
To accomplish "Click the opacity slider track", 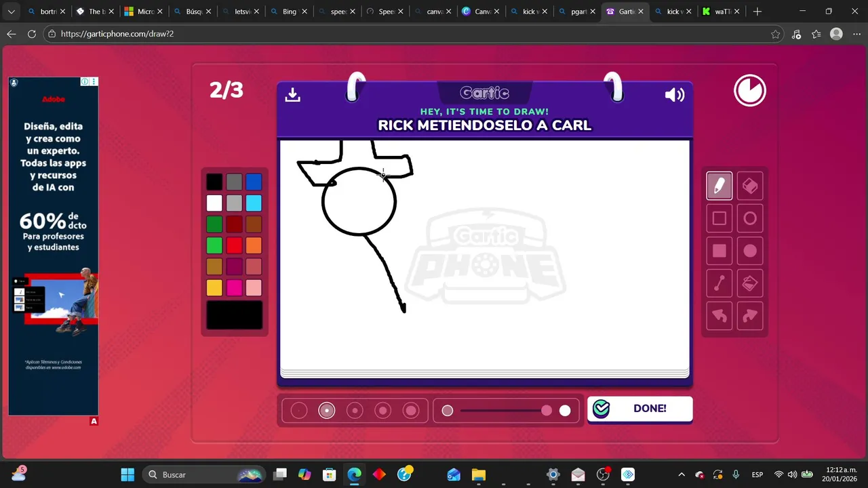I will pos(506,411).
